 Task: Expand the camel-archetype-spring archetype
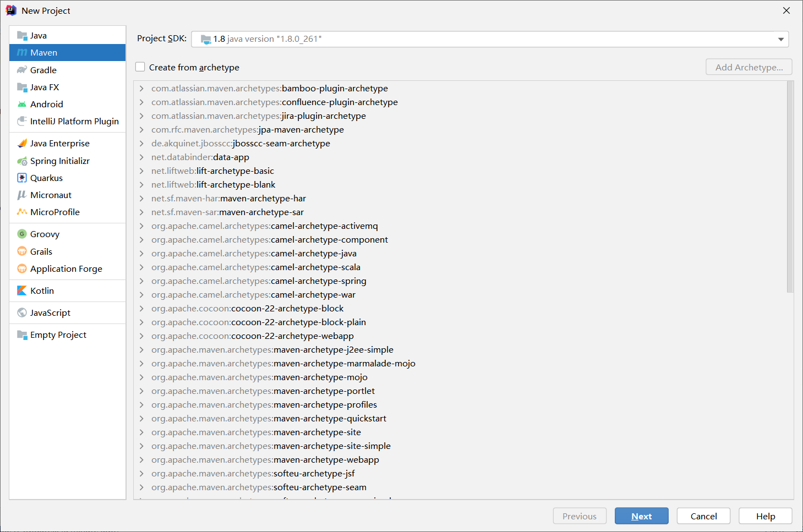click(141, 281)
